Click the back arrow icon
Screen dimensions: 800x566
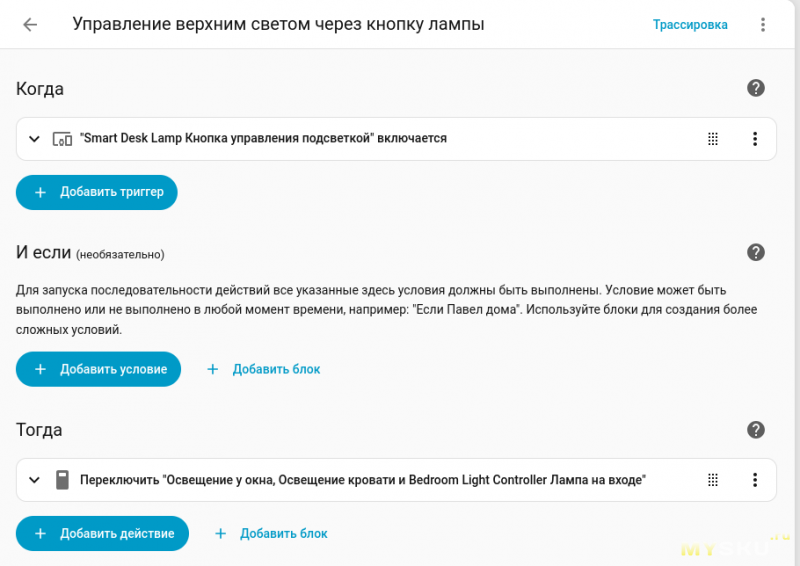coord(30,25)
